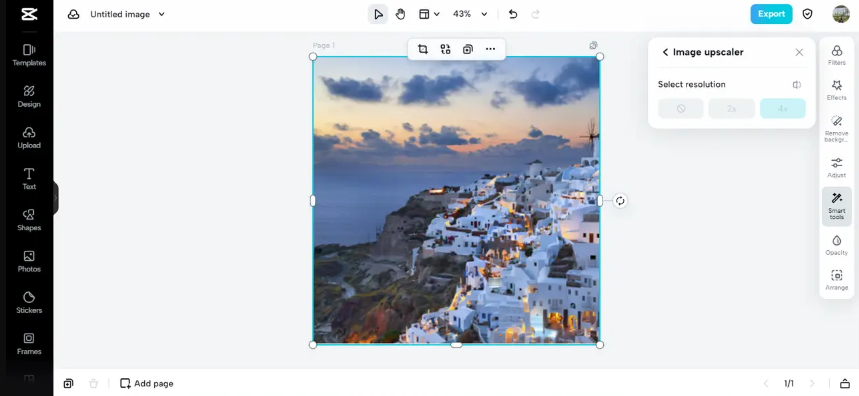Open the Remove background tab
The height and width of the screenshot is (396, 859).
[x=837, y=129]
